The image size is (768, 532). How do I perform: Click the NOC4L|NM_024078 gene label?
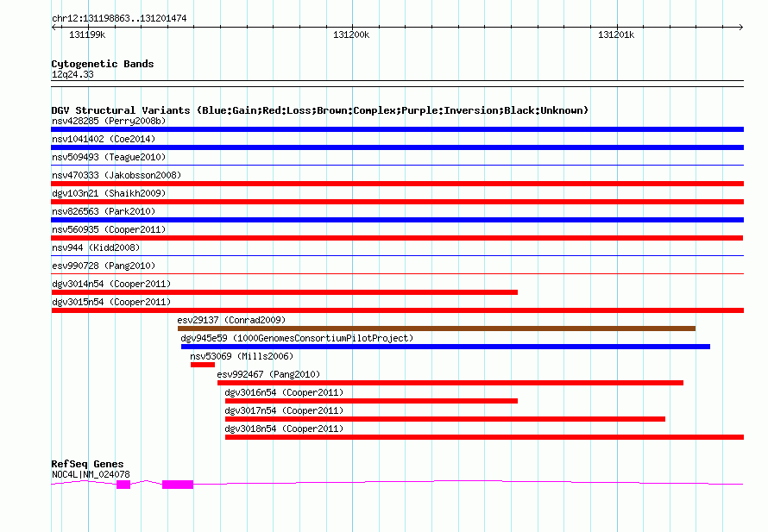(x=91, y=474)
